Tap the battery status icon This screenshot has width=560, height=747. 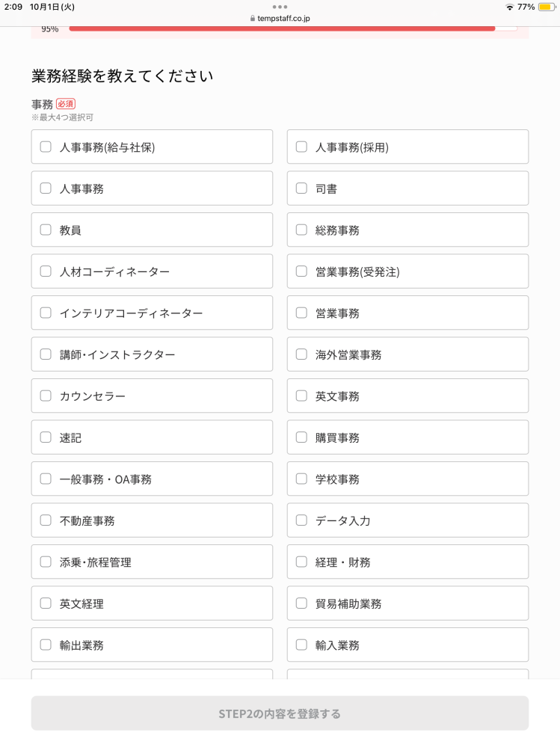[x=546, y=7]
